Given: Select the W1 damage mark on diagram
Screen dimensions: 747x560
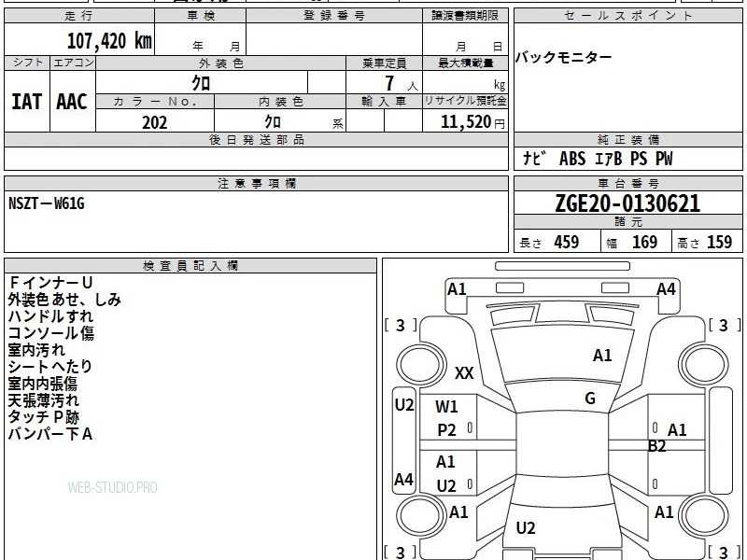Looking at the screenshot, I should click(446, 407).
